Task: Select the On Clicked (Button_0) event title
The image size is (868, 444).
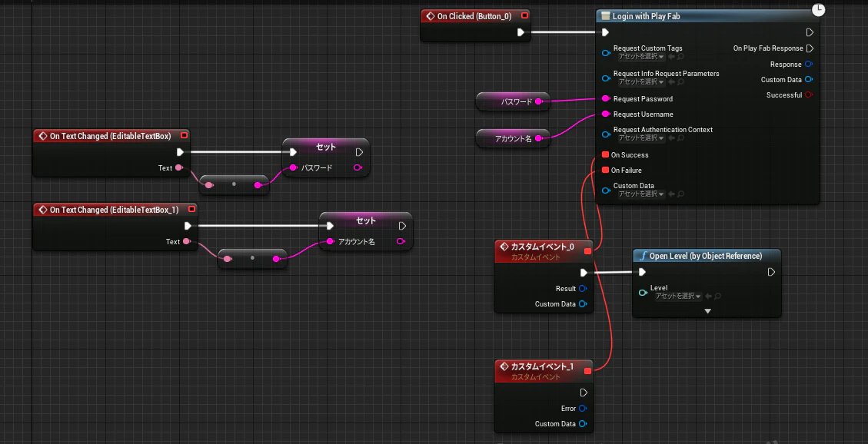Action: click(x=476, y=17)
